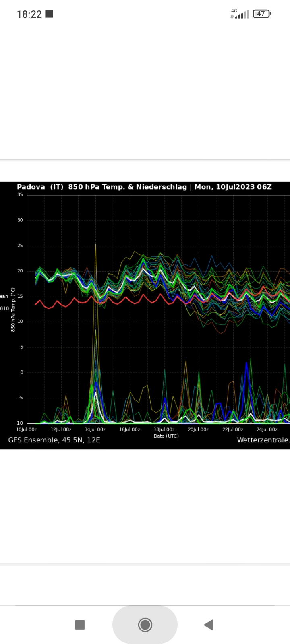
Task: Tap the 4G signal strength indicator
Action: coord(239,14)
